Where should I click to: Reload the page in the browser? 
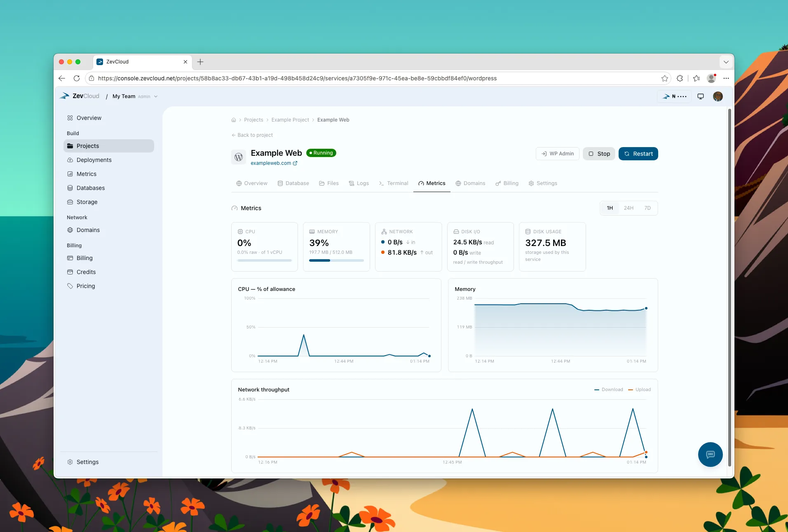[77, 78]
